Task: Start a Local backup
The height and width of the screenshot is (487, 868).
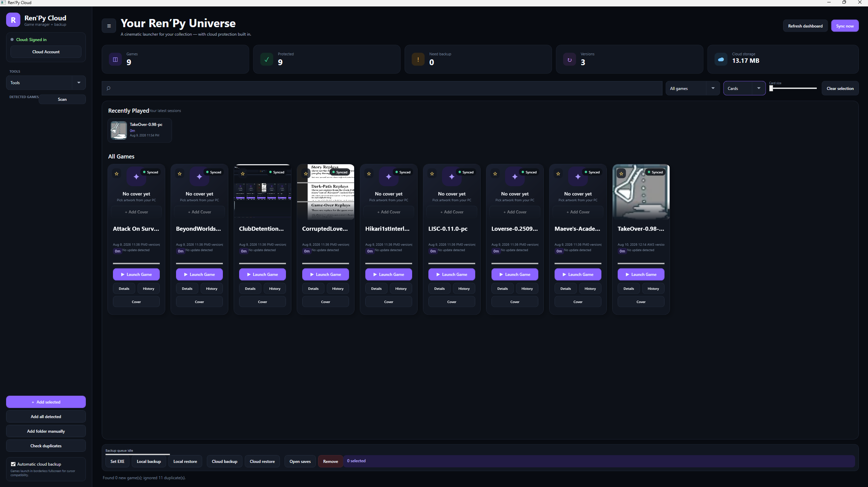Action: click(149, 461)
